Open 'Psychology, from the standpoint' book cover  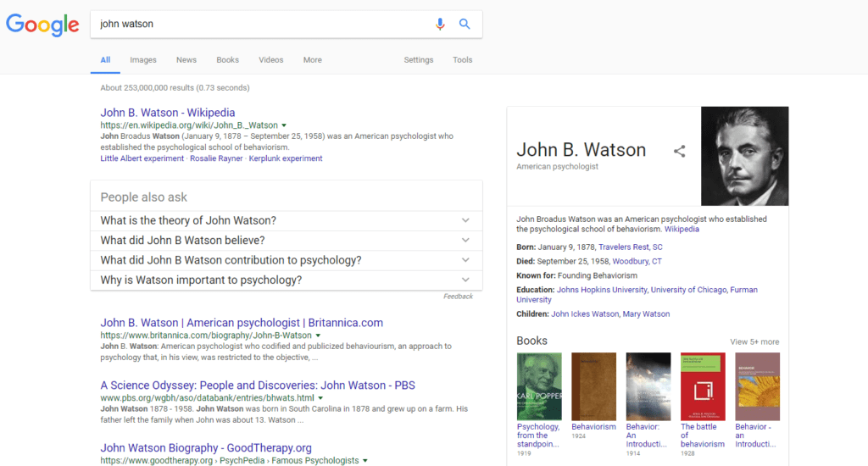(539, 386)
